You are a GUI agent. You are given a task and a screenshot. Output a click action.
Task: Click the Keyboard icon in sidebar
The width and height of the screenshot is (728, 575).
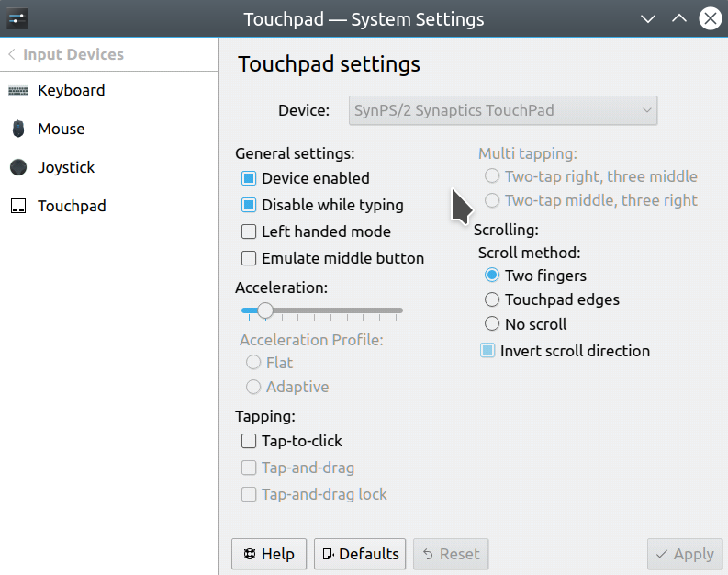pyautogui.click(x=18, y=90)
